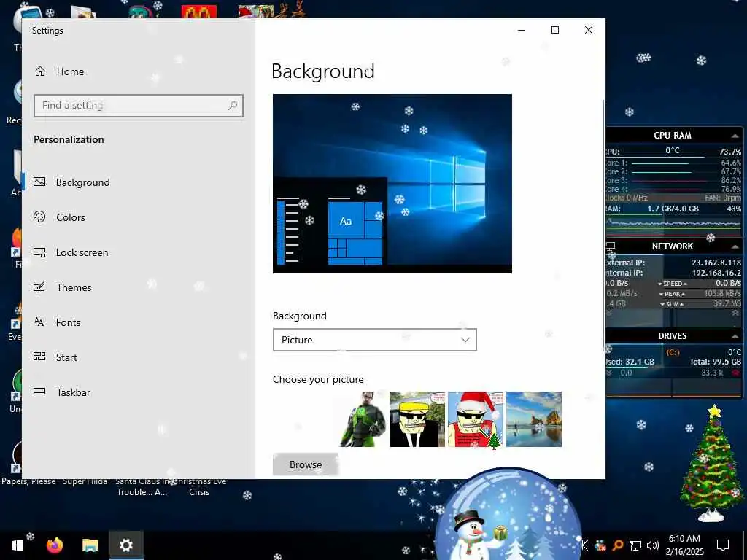This screenshot has width=747, height=560.
Task: Choose the Santa hat cartoon thumbnail
Action: click(476, 419)
